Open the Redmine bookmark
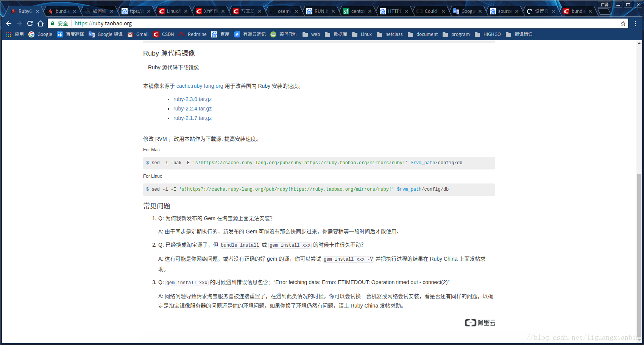The image size is (644, 345). tap(193, 34)
